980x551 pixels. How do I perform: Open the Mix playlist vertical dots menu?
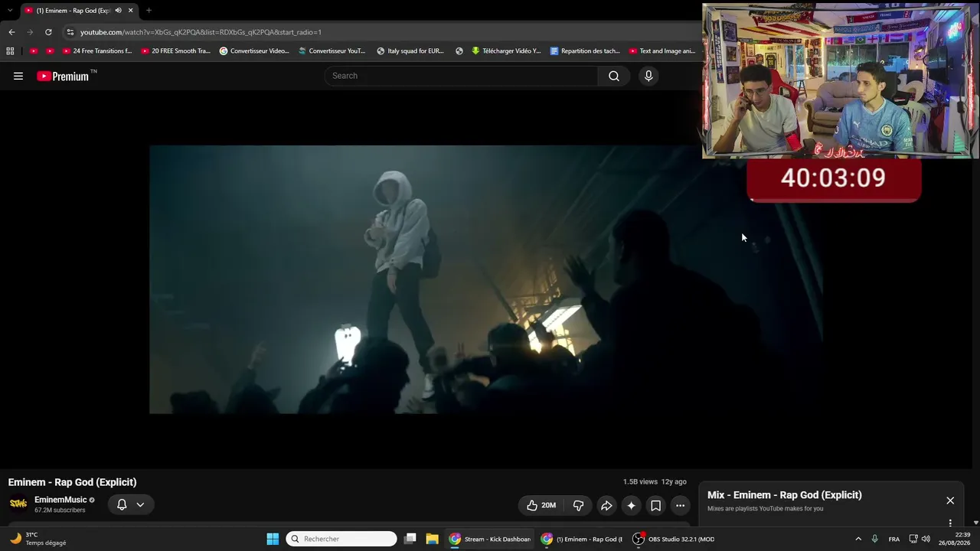(950, 523)
